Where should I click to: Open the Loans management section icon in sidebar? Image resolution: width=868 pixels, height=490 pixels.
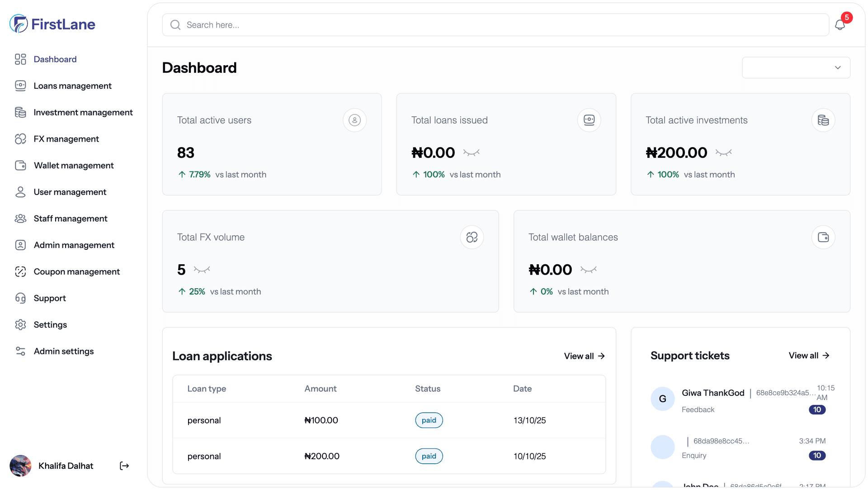tap(21, 86)
